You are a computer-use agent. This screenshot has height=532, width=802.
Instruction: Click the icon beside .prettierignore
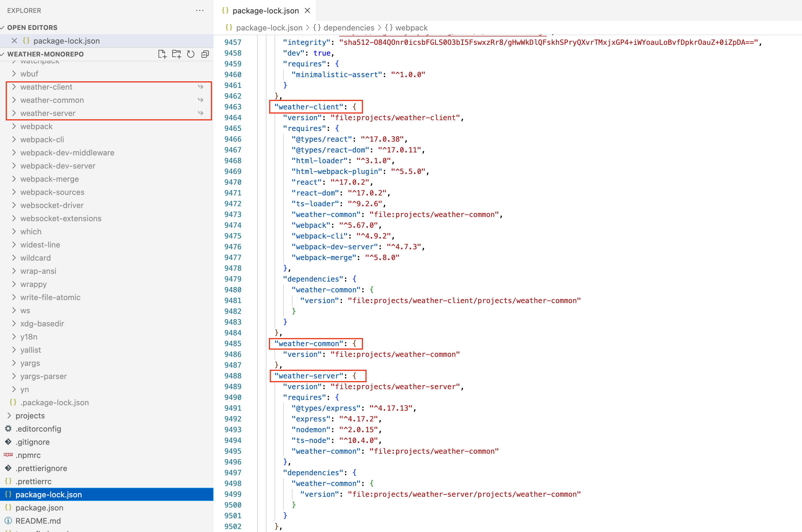coord(8,468)
